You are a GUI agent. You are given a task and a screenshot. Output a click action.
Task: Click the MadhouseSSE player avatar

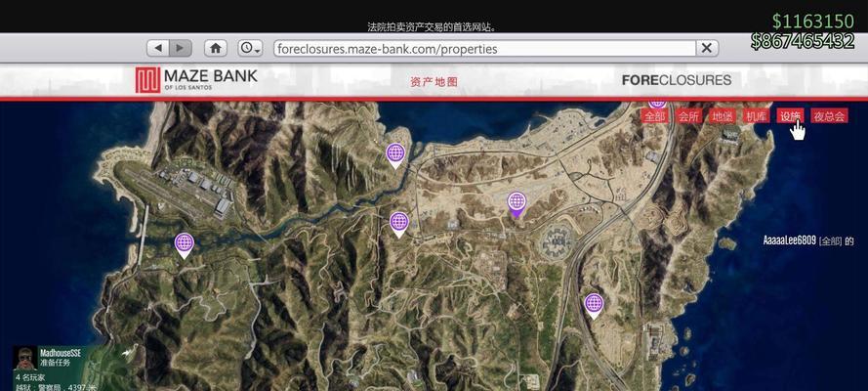point(25,359)
